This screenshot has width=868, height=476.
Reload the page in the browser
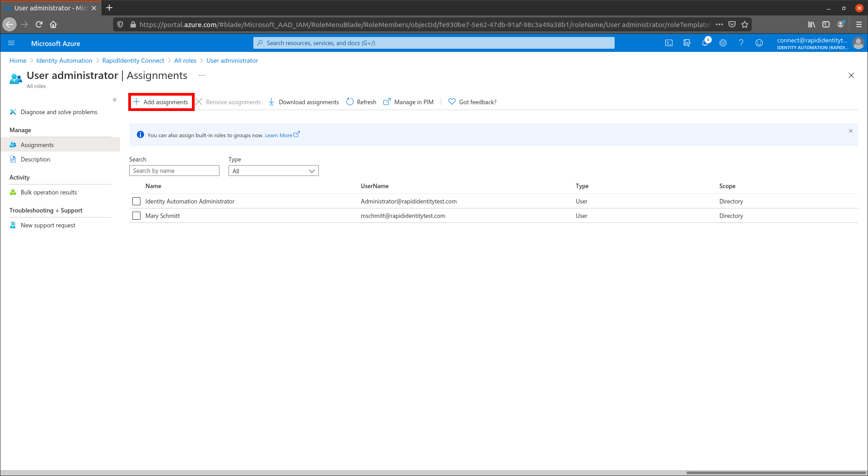[x=39, y=24]
